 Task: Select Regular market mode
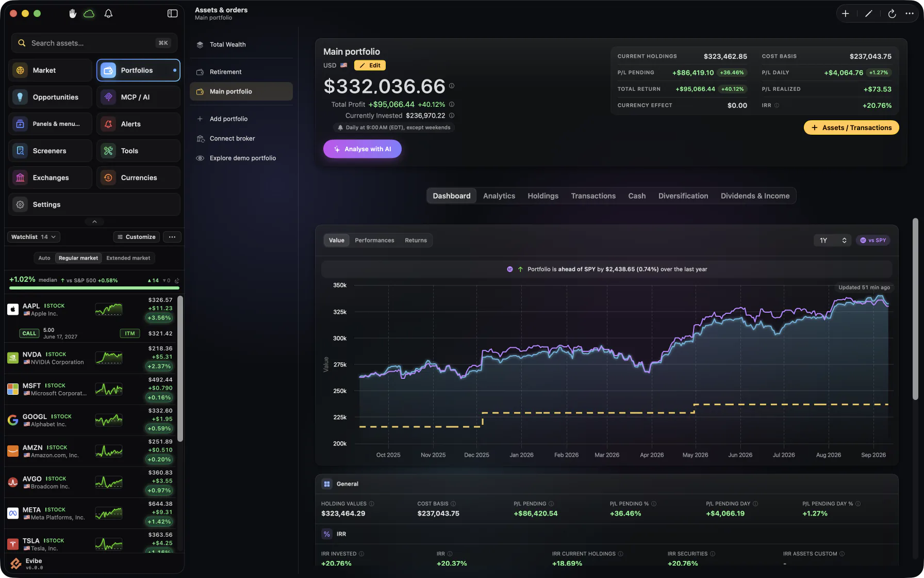[x=78, y=258]
